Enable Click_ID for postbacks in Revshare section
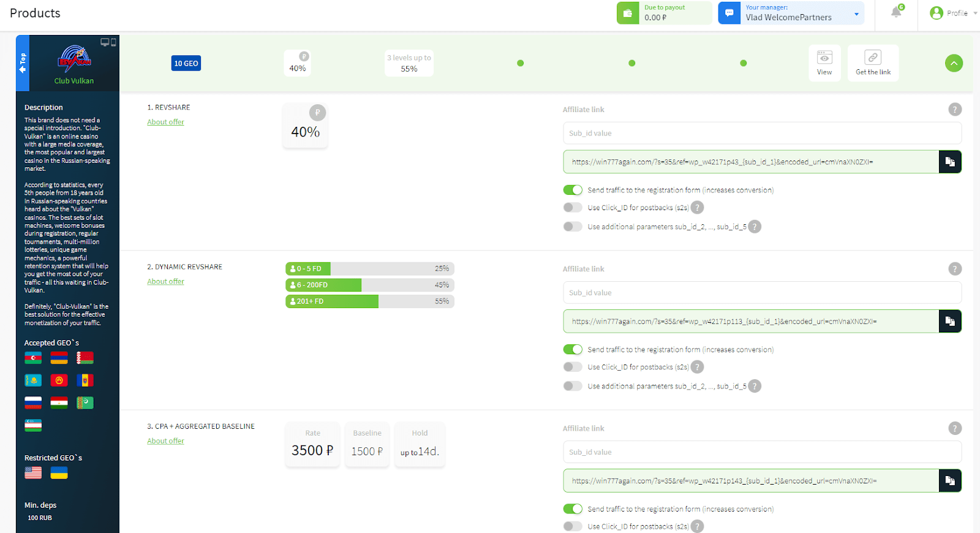Viewport: 980px width, 533px height. coord(573,208)
